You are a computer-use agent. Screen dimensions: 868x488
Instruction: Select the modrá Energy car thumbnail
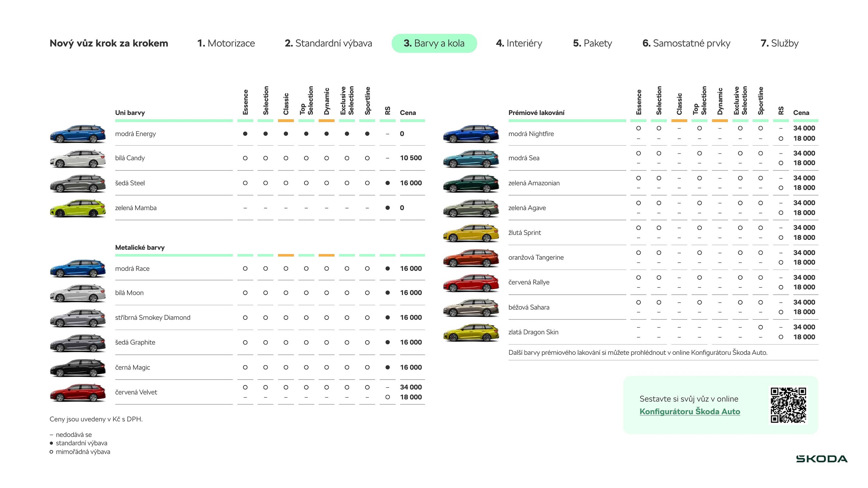click(x=78, y=134)
